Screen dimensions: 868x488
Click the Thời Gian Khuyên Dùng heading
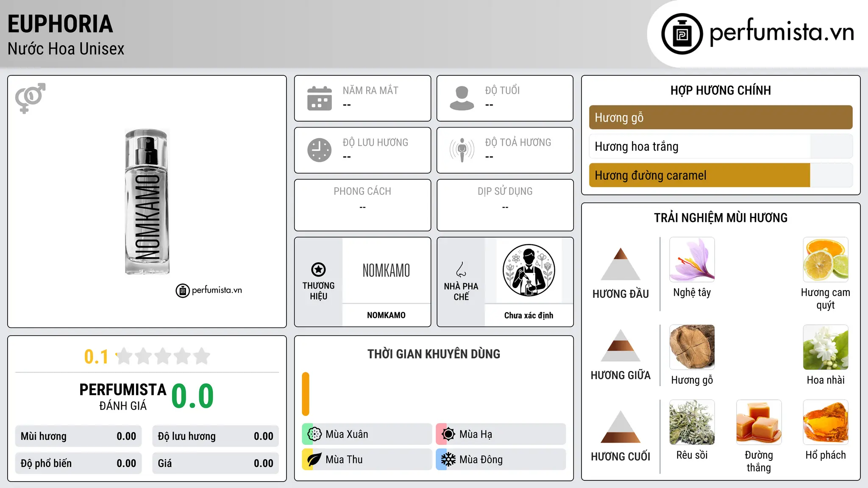click(434, 354)
